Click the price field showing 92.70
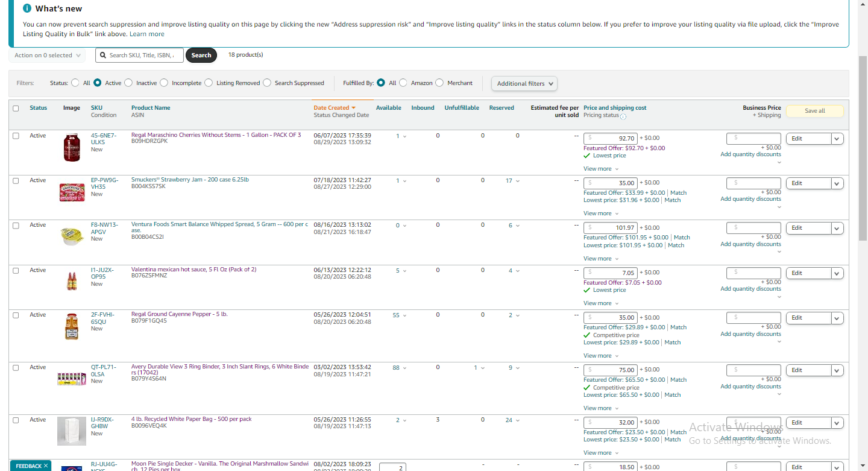 [x=611, y=138]
